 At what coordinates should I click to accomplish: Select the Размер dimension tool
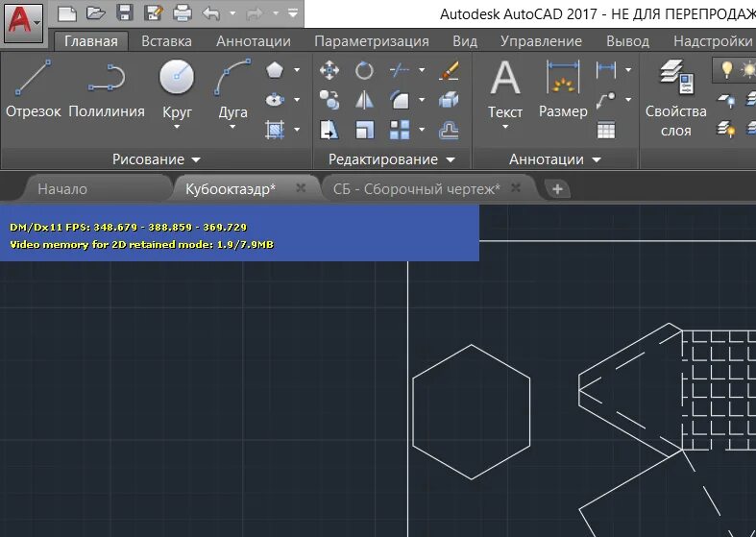point(563,89)
